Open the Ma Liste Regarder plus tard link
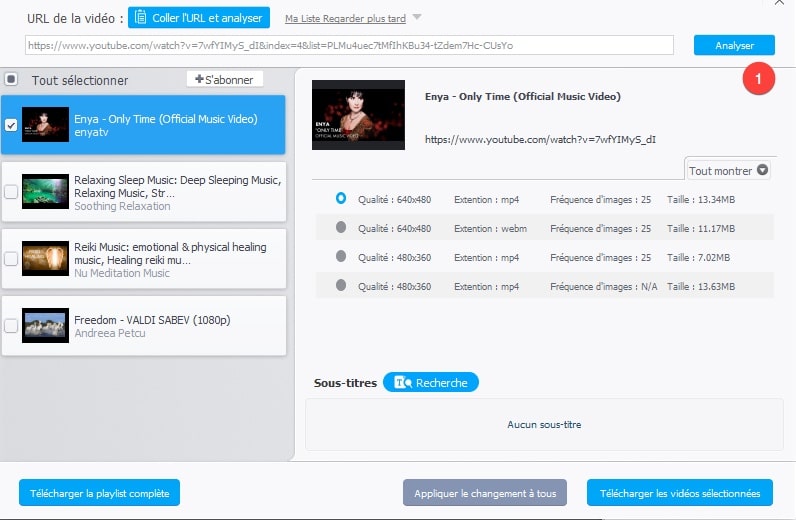 [x=345, y=19]
